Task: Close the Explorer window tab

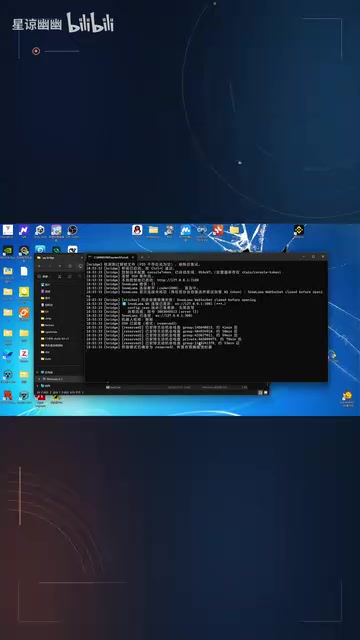Action: pyautogui.click(x=82, y=258)
